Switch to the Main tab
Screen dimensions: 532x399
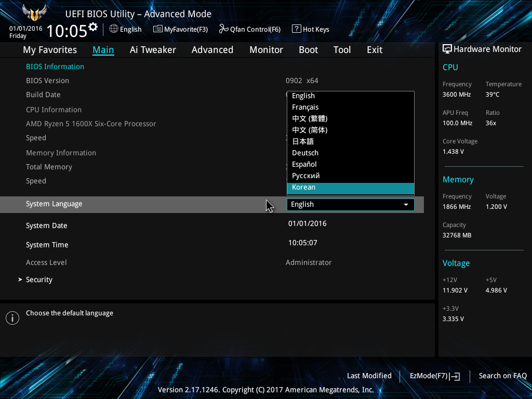pyautogui.click(x=103, y=50)
